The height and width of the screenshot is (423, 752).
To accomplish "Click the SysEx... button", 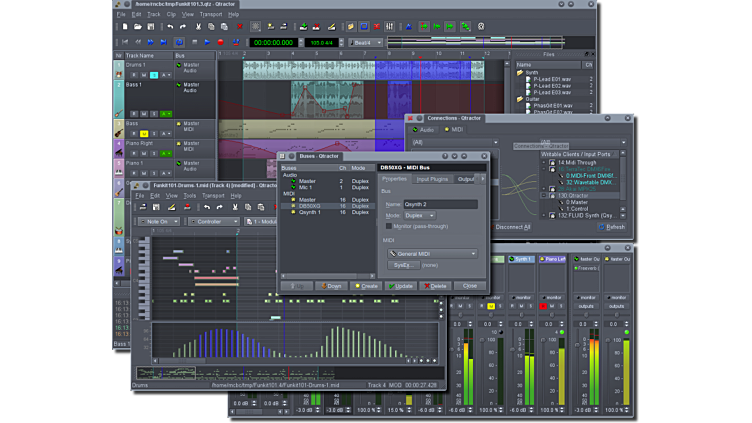I will click(x=403, y=265).
